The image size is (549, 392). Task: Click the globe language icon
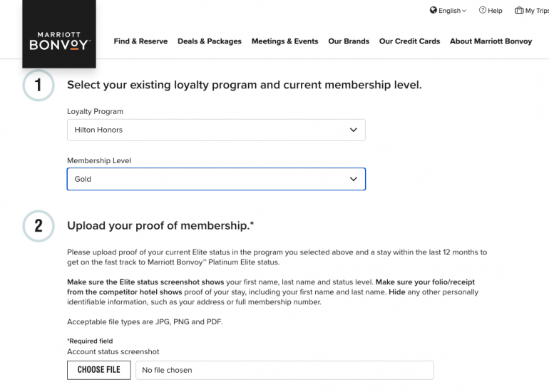pos(433,11)
